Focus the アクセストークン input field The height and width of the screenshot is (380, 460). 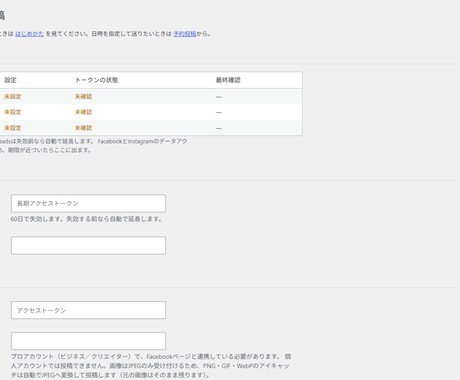tap(88, 310)
